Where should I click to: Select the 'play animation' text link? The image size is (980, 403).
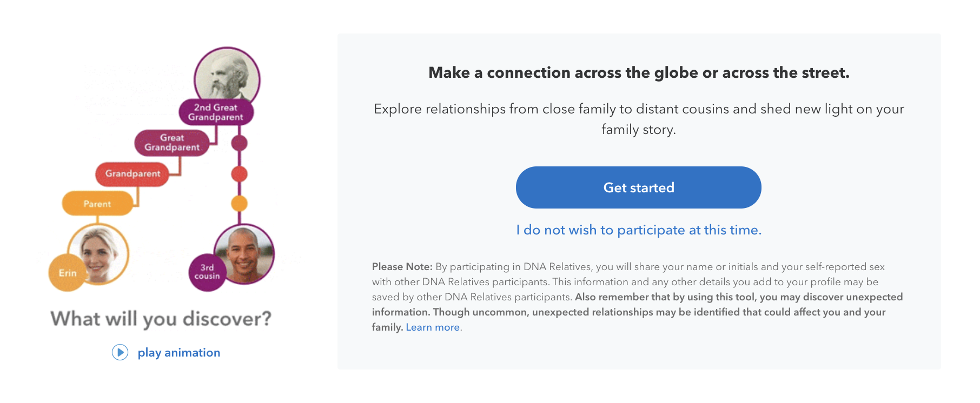point(179,353)
